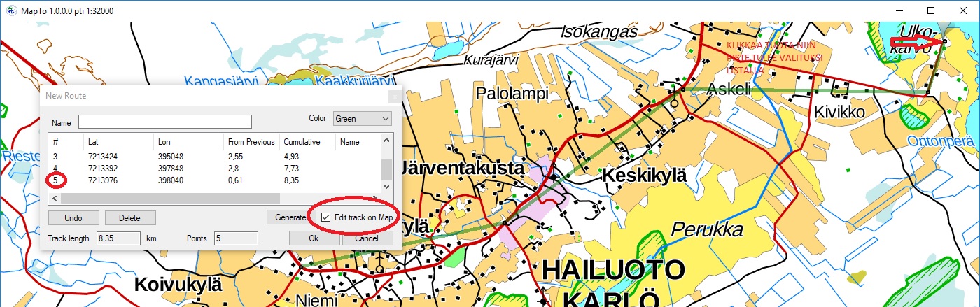Click the route endpoint marker near Ulkokarvo
The width and height of the screenshot is (980, 307).
pyautogui.click(x=944, y=42)
